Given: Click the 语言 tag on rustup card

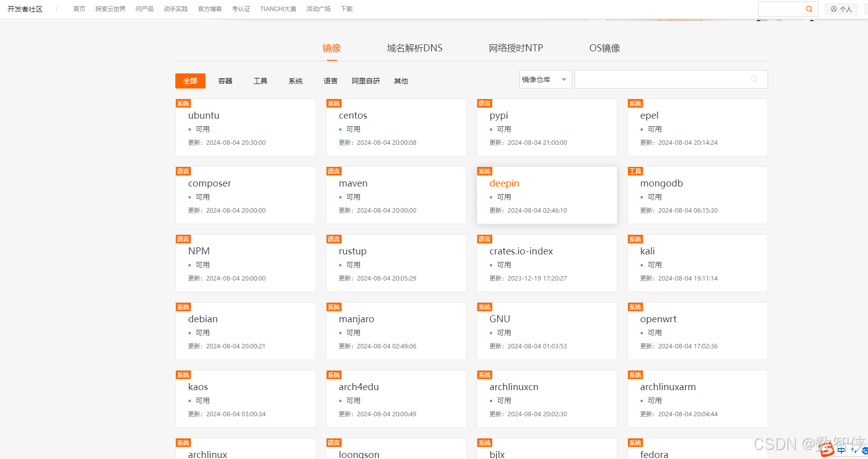Looking at the screenshot, I should 334,239.
